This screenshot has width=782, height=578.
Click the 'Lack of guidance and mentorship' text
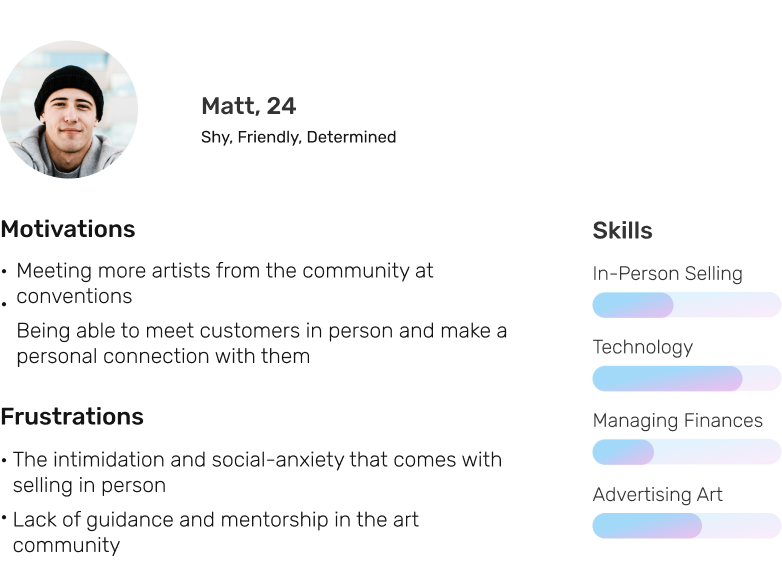215,532
